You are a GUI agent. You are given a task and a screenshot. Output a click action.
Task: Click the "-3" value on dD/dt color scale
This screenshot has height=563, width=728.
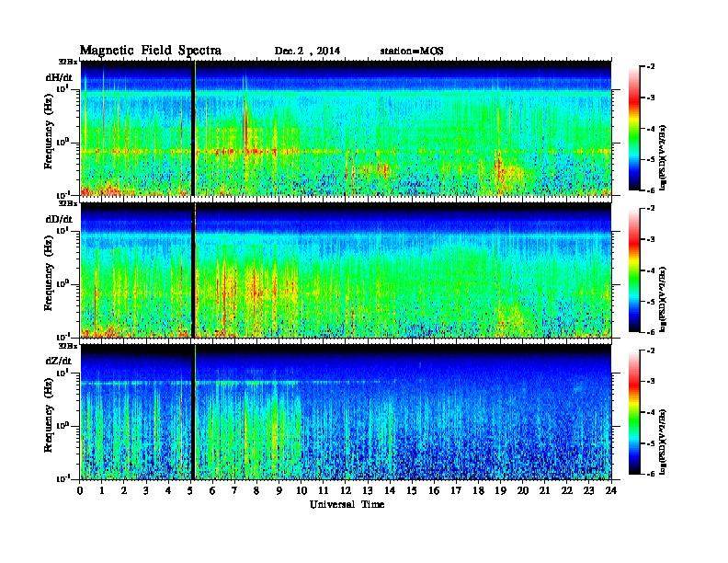[651, 239]
